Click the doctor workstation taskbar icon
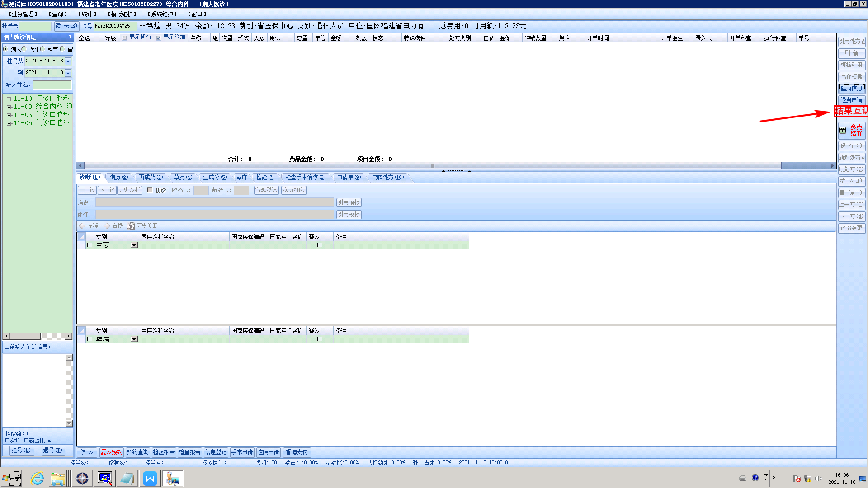The width and height of the screenshot is (868, 488). [173, 479]
